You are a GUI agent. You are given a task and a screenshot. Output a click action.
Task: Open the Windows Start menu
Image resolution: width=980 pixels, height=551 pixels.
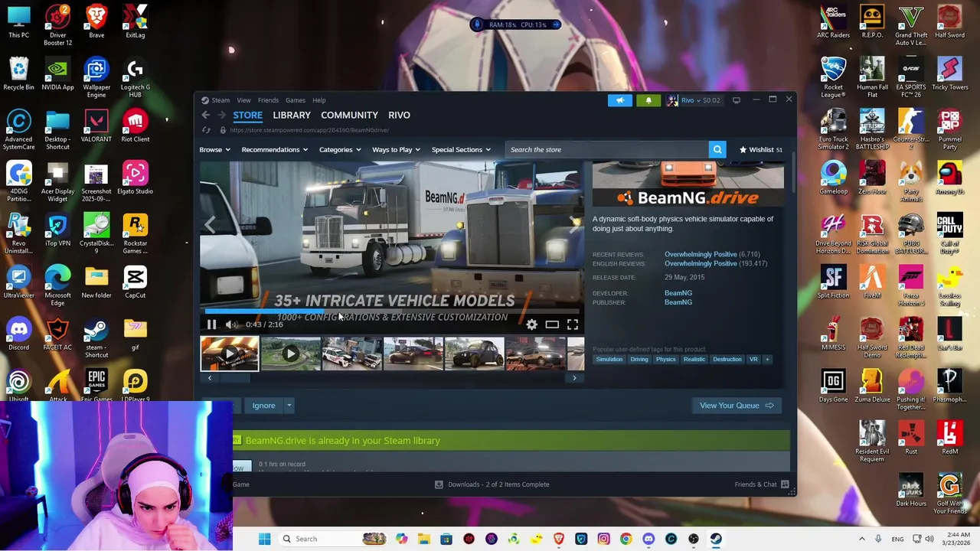(264, 539)
